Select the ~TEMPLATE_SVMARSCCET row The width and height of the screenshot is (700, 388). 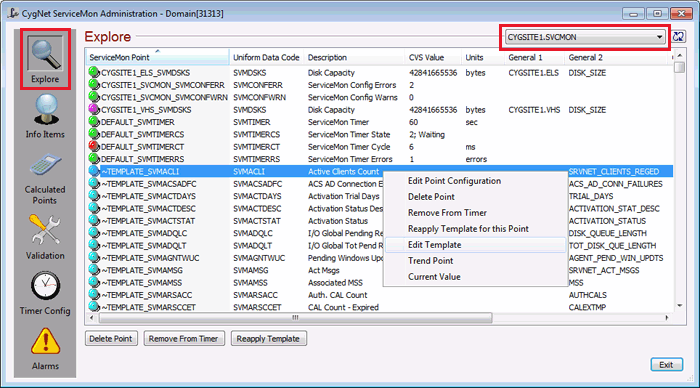[x=379, y=307]
